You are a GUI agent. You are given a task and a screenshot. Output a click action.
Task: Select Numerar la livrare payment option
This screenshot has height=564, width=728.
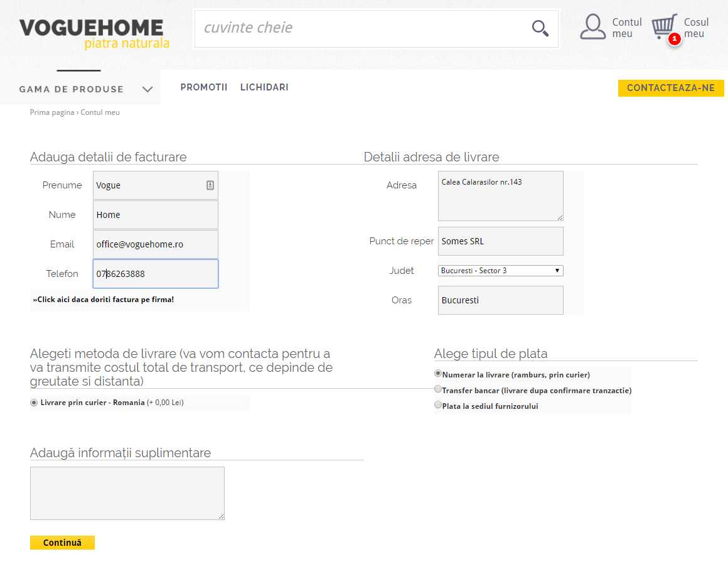pos(438,373)
